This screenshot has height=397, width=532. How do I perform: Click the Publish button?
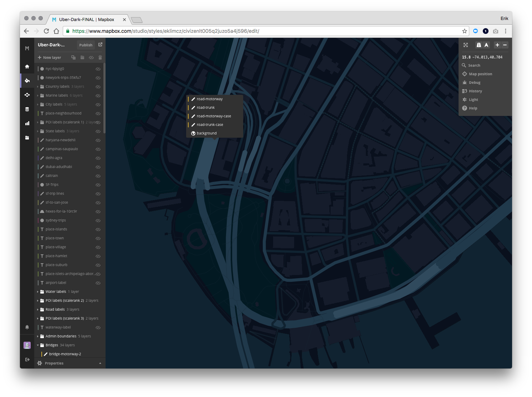(86, 45)
